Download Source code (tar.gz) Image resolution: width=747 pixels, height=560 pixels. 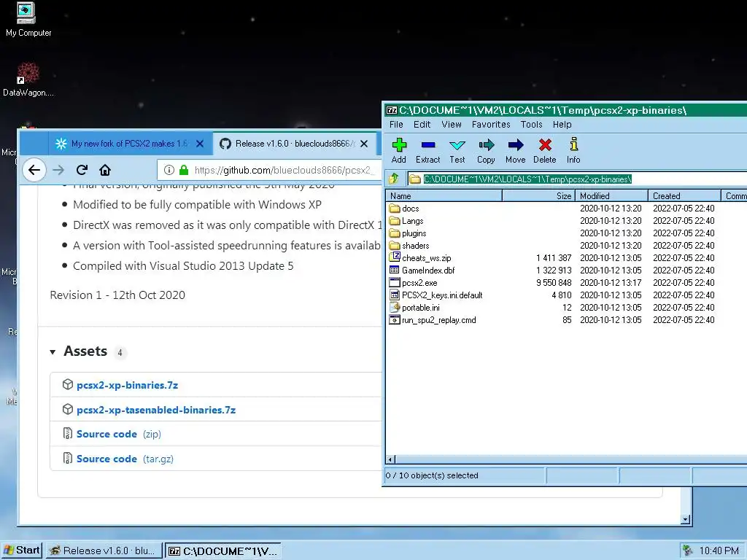click(125, 459)
